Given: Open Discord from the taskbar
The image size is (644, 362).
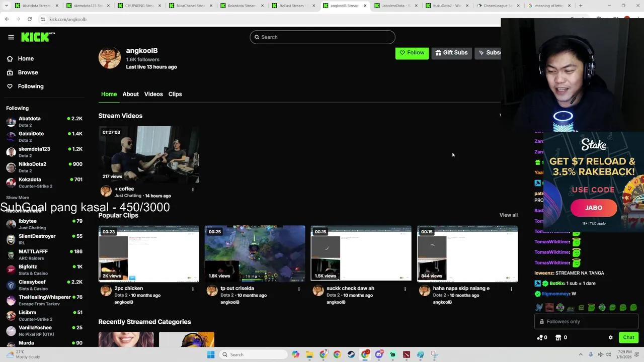Looking at the screenshot, I should 379,355.
